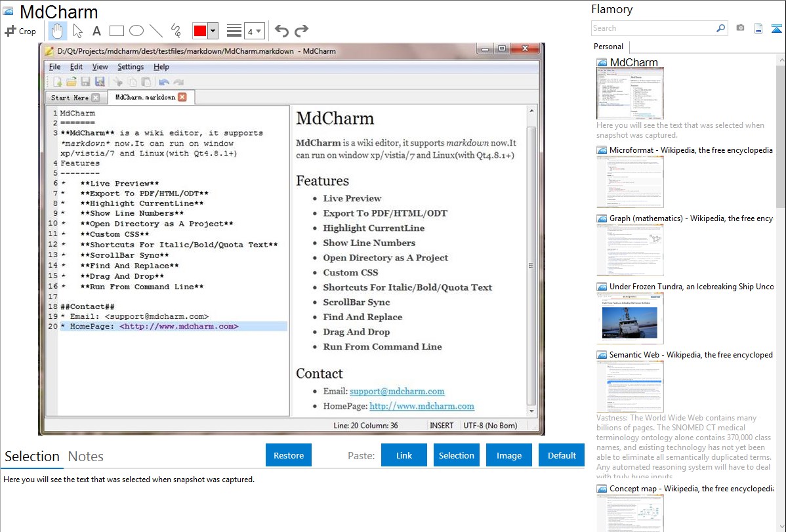The height and width of the screenshot is (532, 786).
Task: Pick the rectangle shape tool
Action: pyautogui.click(x=117, y=31)
